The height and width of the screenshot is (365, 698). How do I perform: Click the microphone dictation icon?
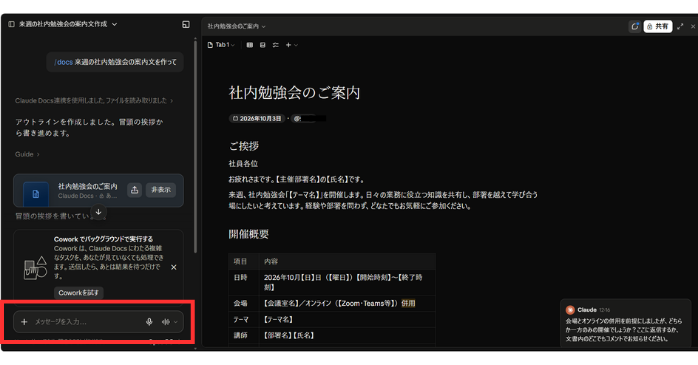149,321
